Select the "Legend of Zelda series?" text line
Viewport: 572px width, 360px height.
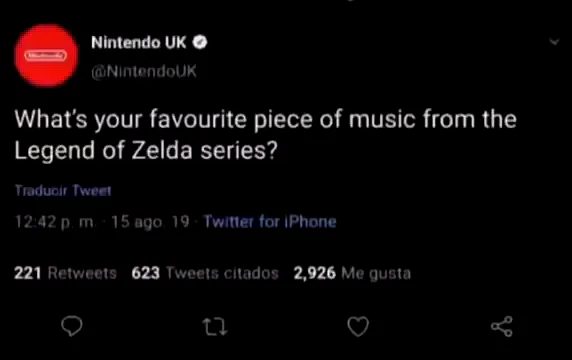[146, 150]
